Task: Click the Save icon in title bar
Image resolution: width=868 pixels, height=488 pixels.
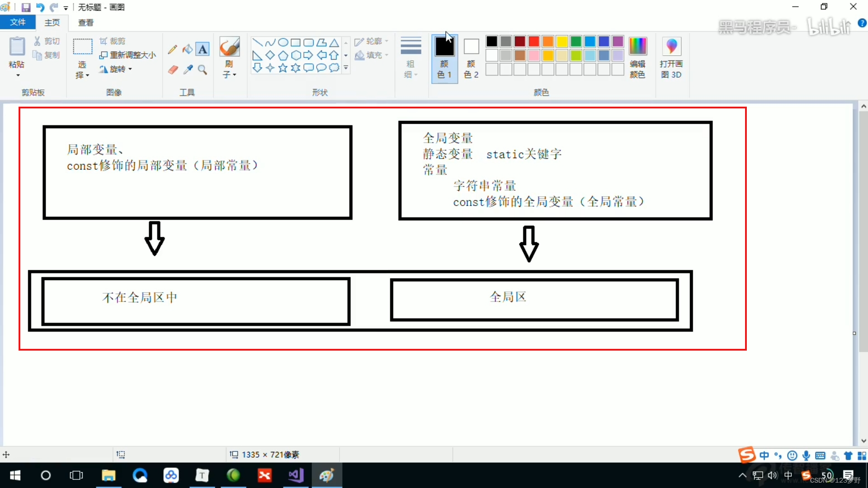Action: point(26,7)
